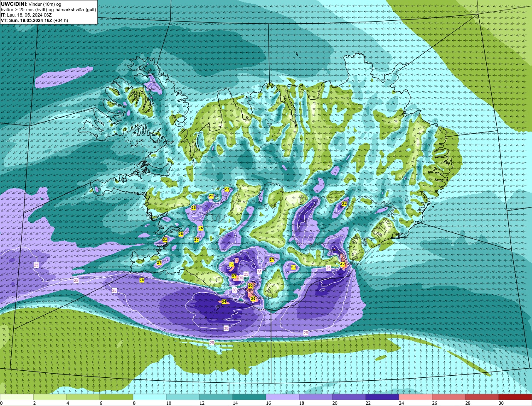Click the yellow 42 max gust label
Viewport: 532px width, 406px height.
tap(342, 264)
